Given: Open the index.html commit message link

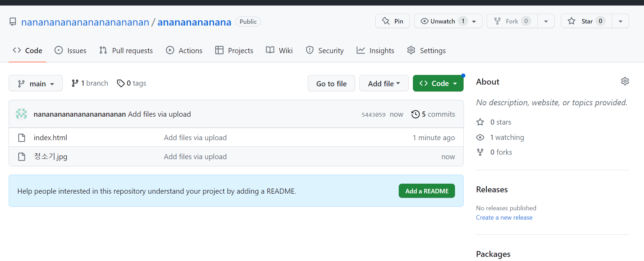Looking at the screenshot, I should tap(195, 138).
